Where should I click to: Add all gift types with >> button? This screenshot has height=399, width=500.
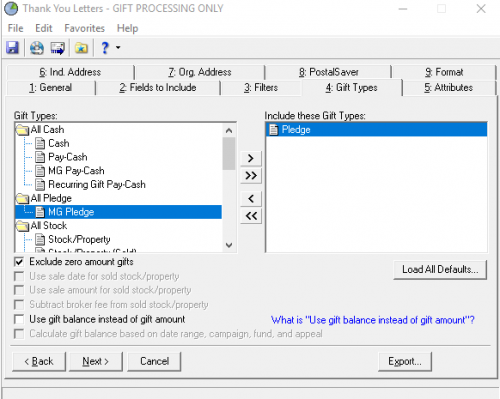(251, 175)
